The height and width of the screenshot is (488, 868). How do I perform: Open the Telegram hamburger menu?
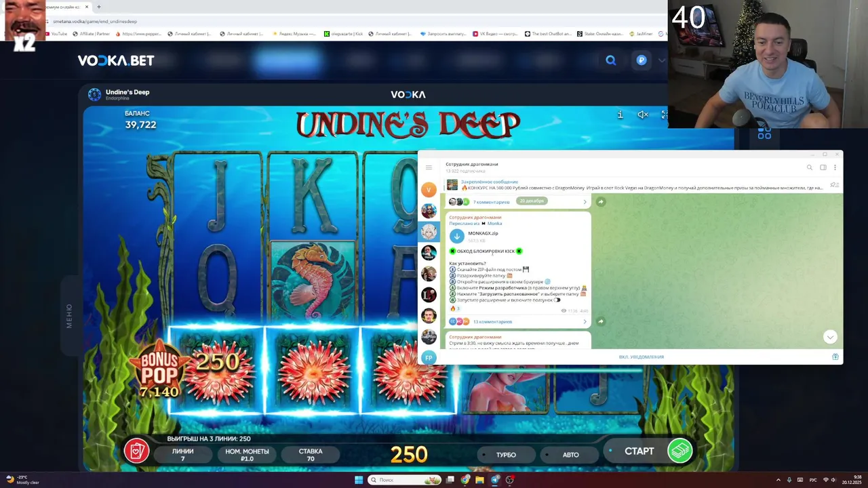coord(429,167)
